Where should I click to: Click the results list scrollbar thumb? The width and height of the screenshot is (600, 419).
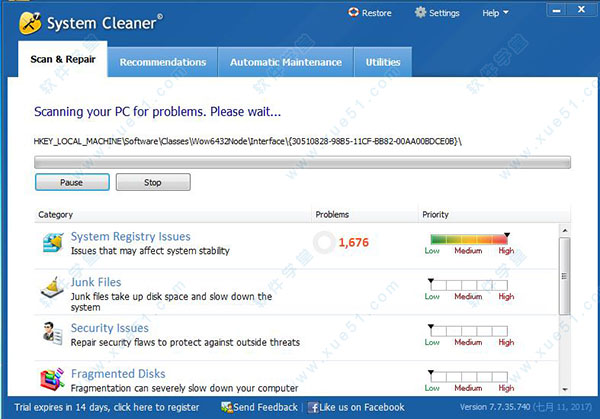[564, 276]
